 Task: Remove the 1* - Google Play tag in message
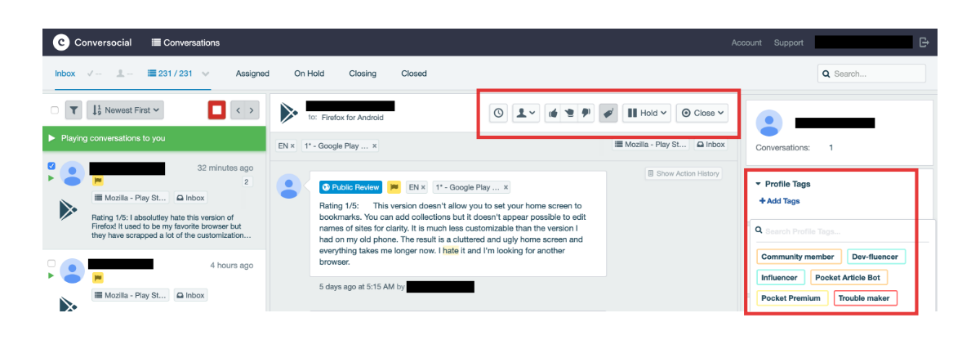pos(505,187)
